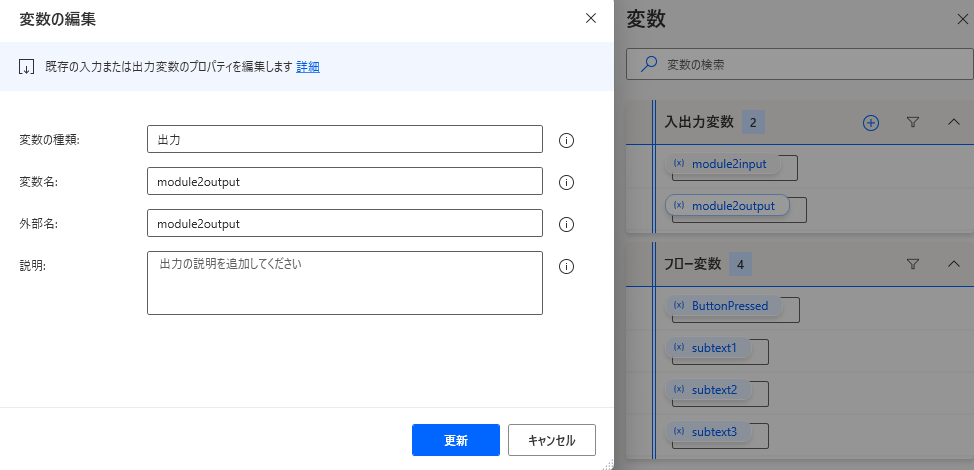Click the 説明 description text area
This screenshot has width=974, height=470.
coord(345,282)
